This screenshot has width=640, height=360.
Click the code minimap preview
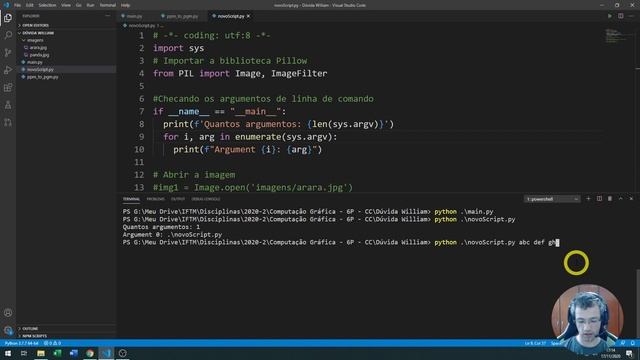point(617,37)
